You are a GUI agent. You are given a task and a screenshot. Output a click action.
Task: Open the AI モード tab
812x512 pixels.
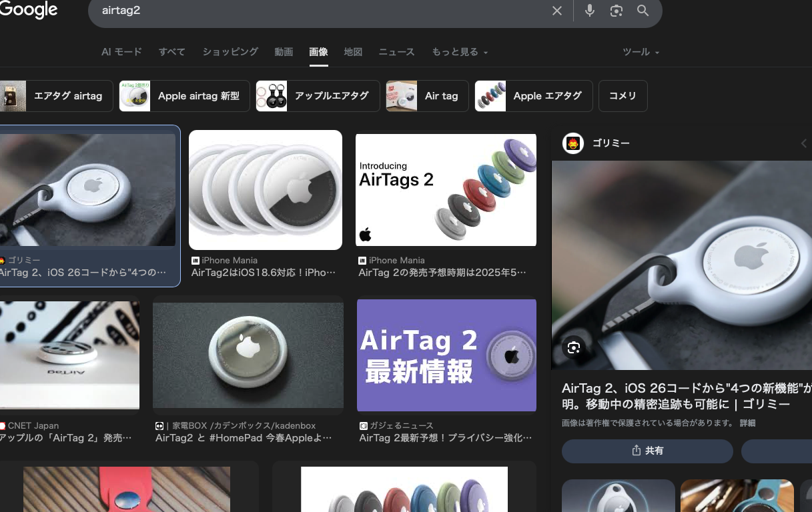121,52
